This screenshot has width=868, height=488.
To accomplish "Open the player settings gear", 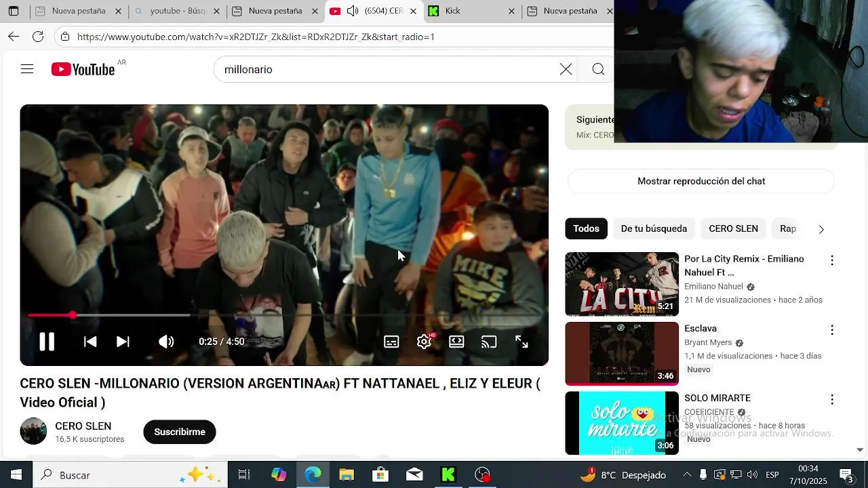I will (x=425, y=342).
